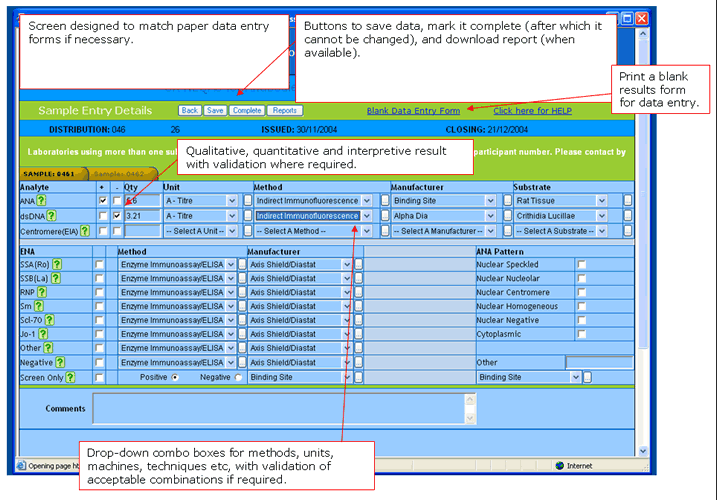Check the RNP checkbox
Screen dimensions: 717x500
tap(99, 292)
